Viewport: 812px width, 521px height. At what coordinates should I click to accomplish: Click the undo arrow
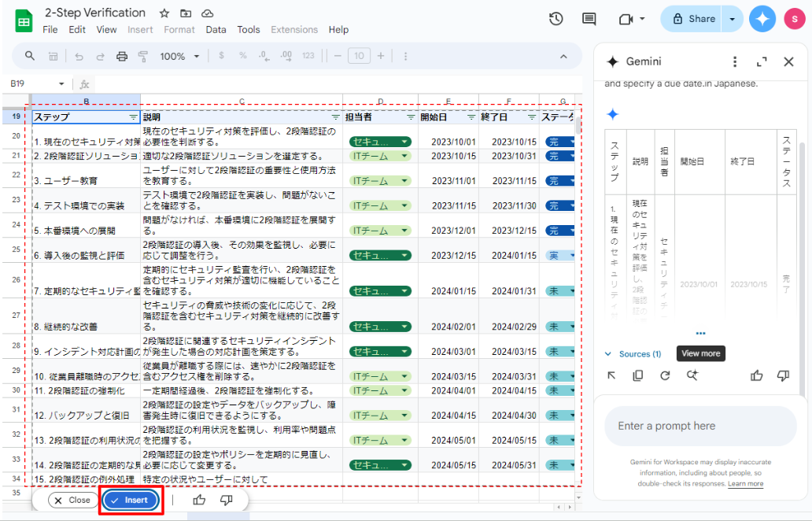79,57
